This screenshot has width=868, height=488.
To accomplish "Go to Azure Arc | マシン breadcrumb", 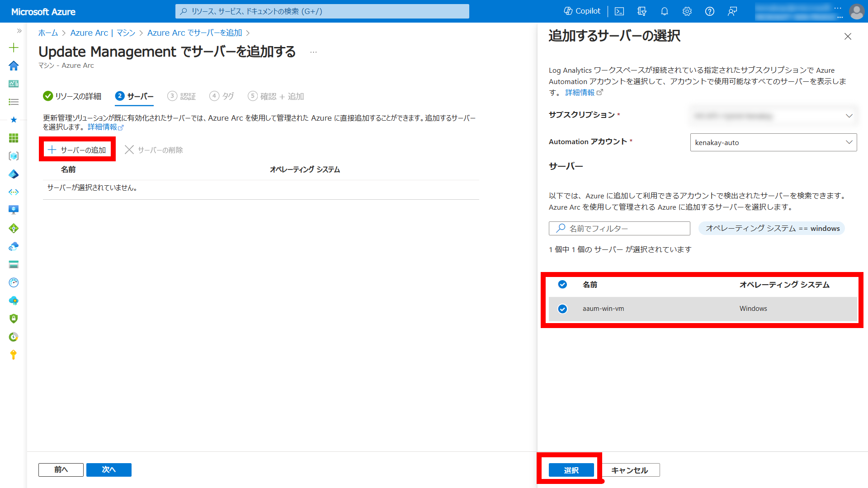I will click(x=103, y=33).
